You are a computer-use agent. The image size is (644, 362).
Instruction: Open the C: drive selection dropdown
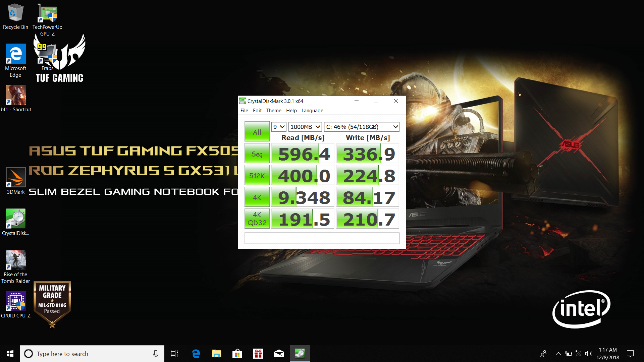[362, 127]
